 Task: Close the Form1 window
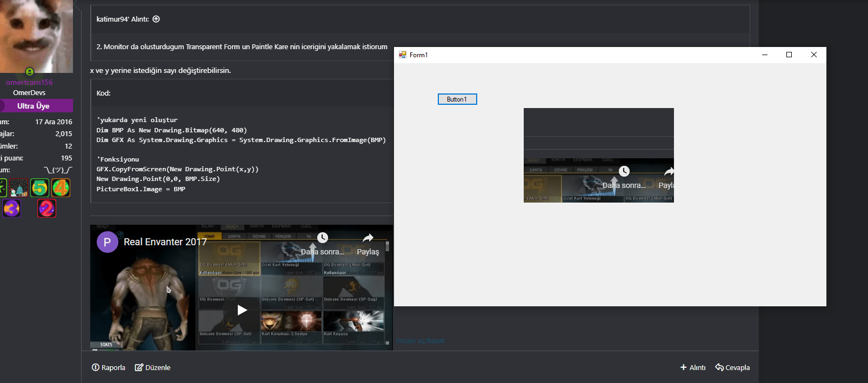tap(814, 55)
